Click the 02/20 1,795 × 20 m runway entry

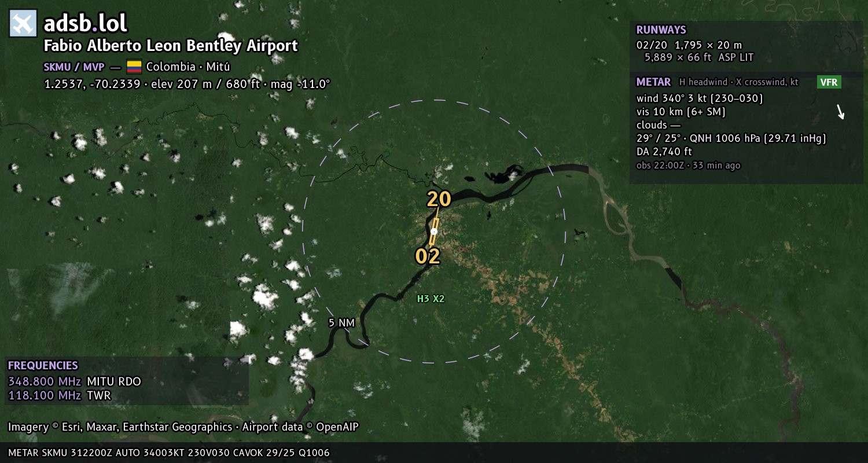click(689, 45)
